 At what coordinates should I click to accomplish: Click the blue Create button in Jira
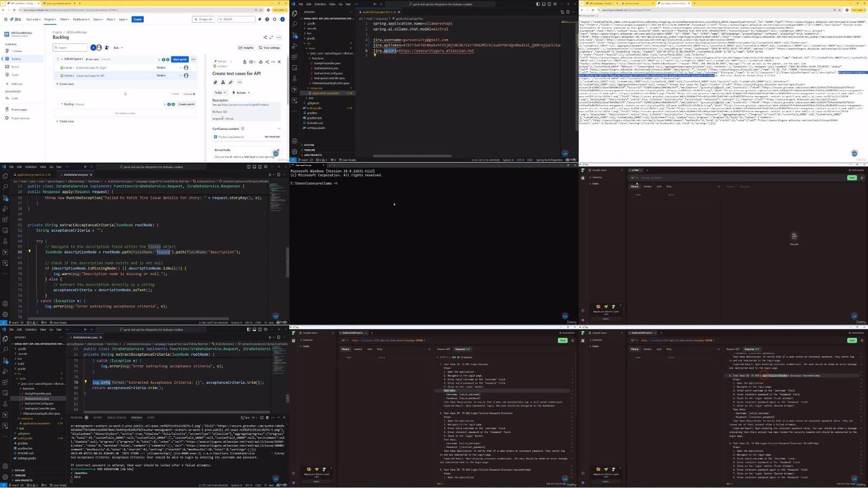tap(138, 19)
